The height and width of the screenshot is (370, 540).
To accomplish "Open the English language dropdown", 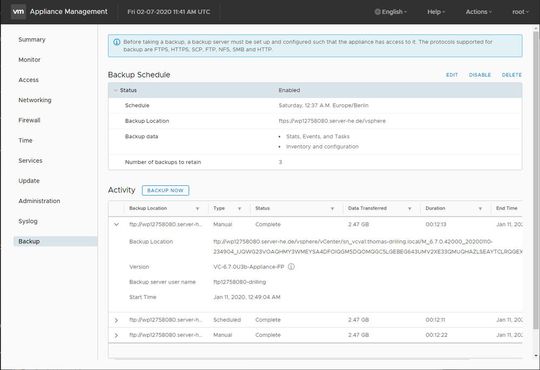I will point(391,12).
